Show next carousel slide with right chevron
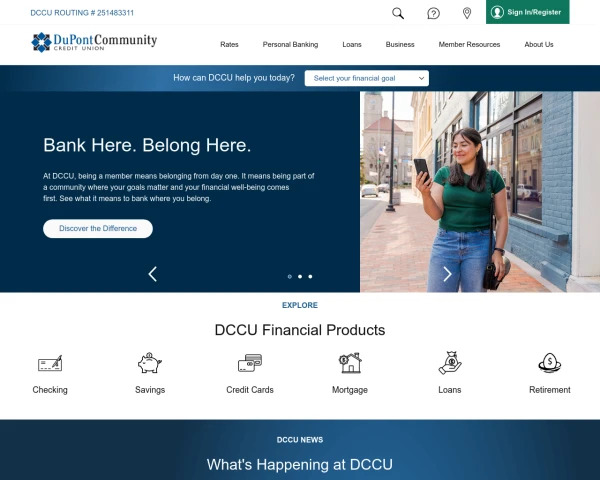The width and height of the screenshot is (600, 480). [447, 274]
